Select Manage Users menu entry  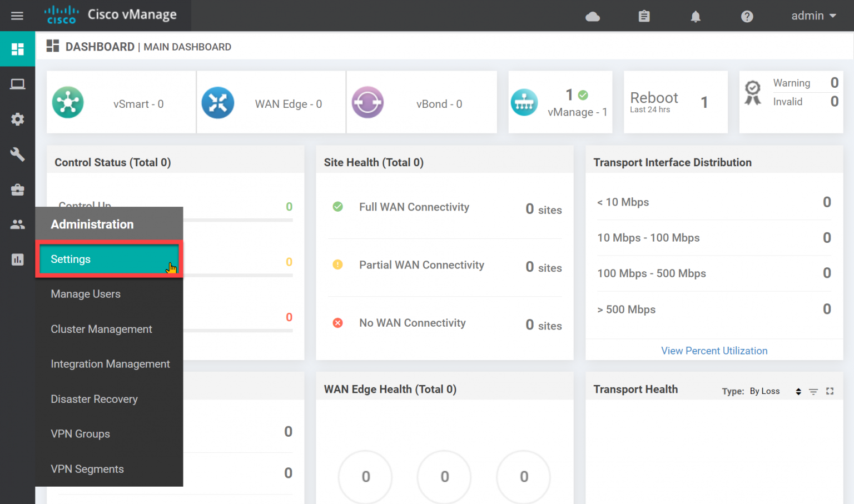click(x=86, y=294)
